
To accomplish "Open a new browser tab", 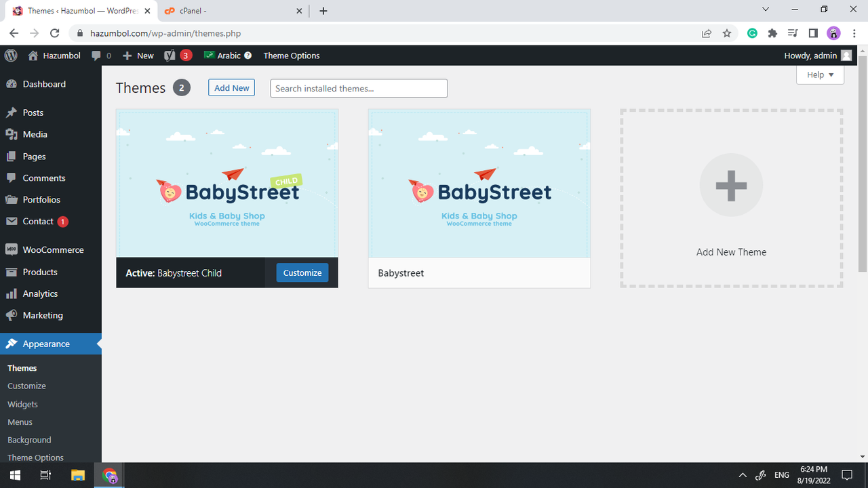I will click(x=323, y=11).
